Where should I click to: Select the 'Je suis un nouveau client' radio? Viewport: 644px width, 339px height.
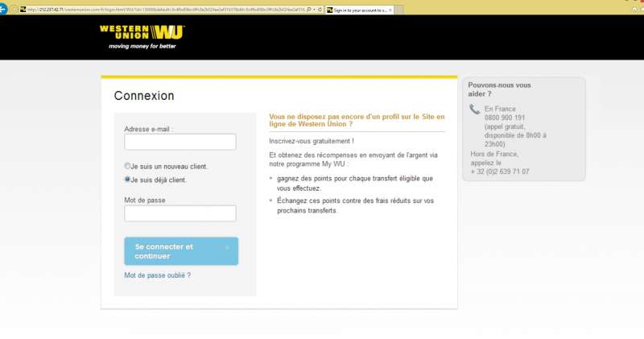pos(127,166)
